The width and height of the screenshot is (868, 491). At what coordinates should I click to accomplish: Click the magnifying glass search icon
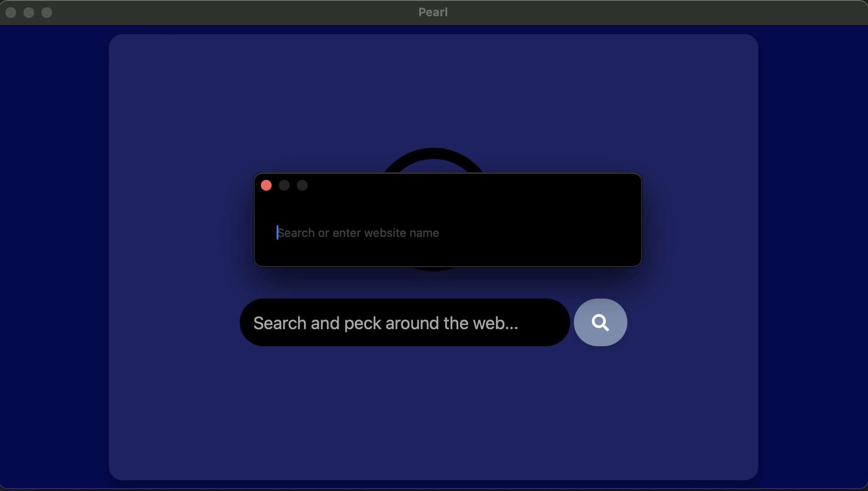pos(600,322)
